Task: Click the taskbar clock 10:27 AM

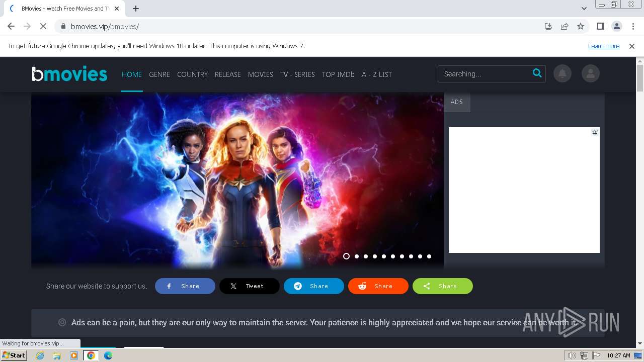Action: (618, 355)
